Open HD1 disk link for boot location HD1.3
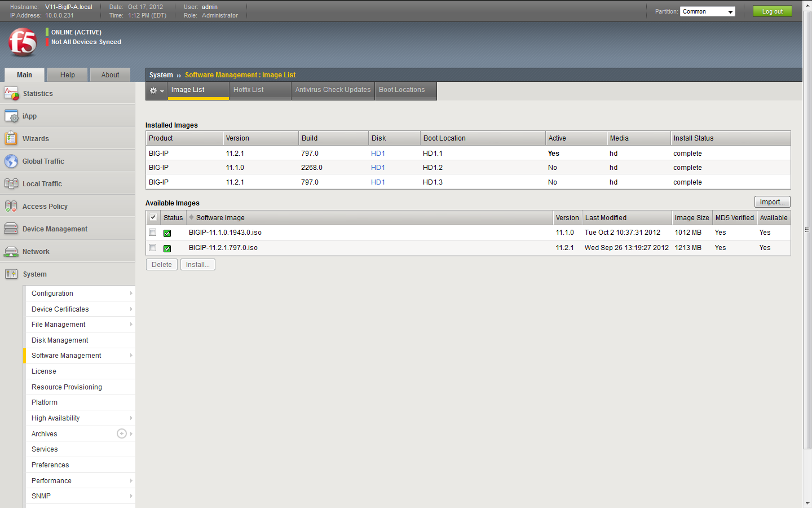 (x=378, y=182)
